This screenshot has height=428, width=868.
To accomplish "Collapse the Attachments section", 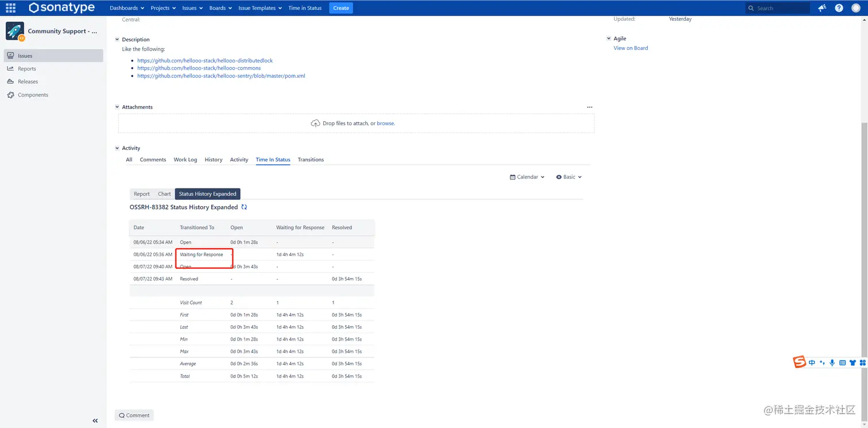I will [x=118, y=107].
